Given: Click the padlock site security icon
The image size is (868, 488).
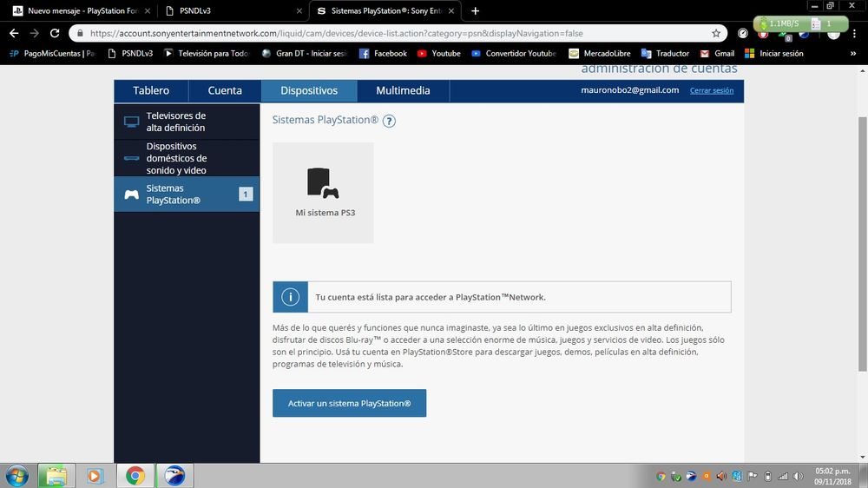Looking at the screenshot, I should [80, 33].
